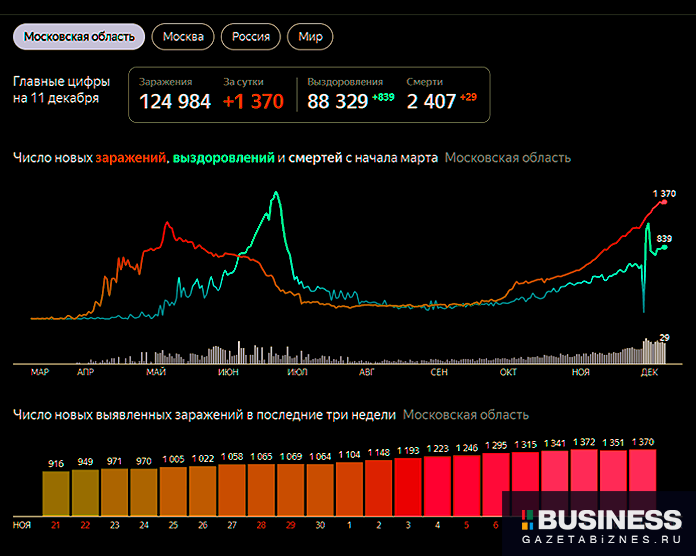The width and height of the screenshot is (696, 556).
Task: Click the bar labeled 916
Action: tap(55, 492)
